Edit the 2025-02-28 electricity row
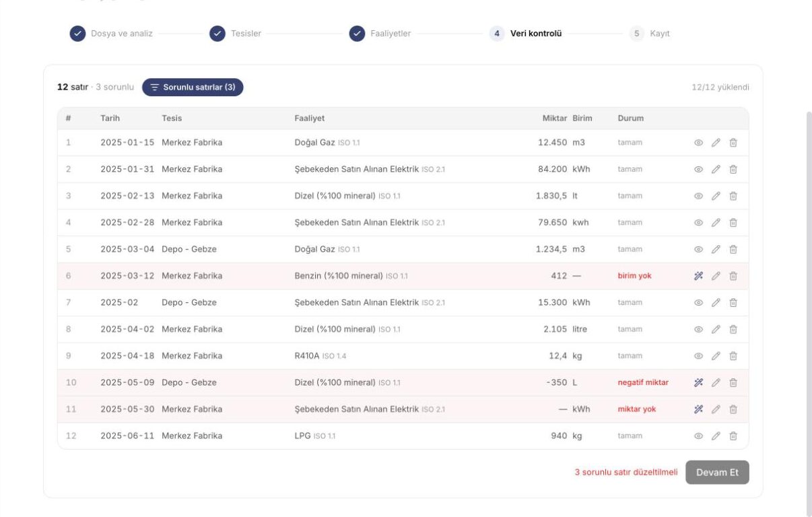Viewport: 812px width, 517px height. tap(716, 222)
